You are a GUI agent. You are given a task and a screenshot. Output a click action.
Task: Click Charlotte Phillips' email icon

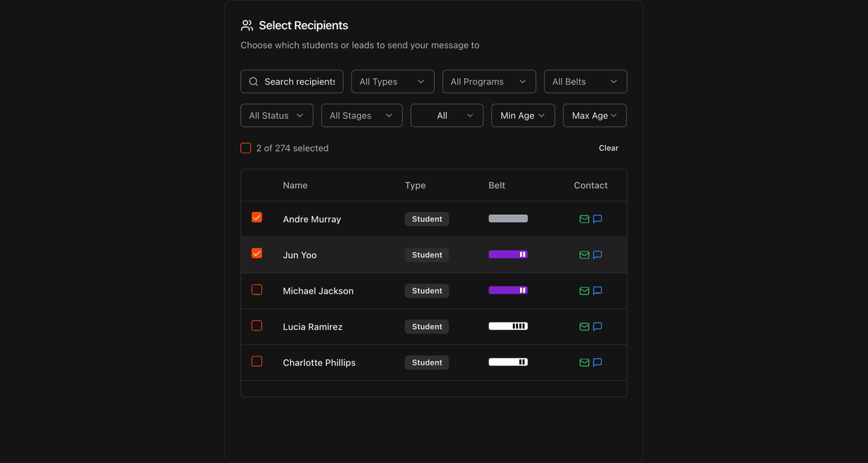(584, 362)
